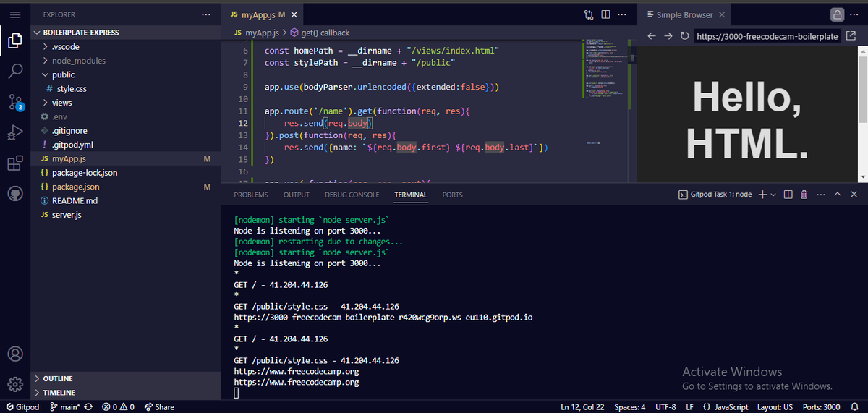The image size is (868, 413).
Task: Open the .gitpod.yml file
Action: (x=125, y=145)
